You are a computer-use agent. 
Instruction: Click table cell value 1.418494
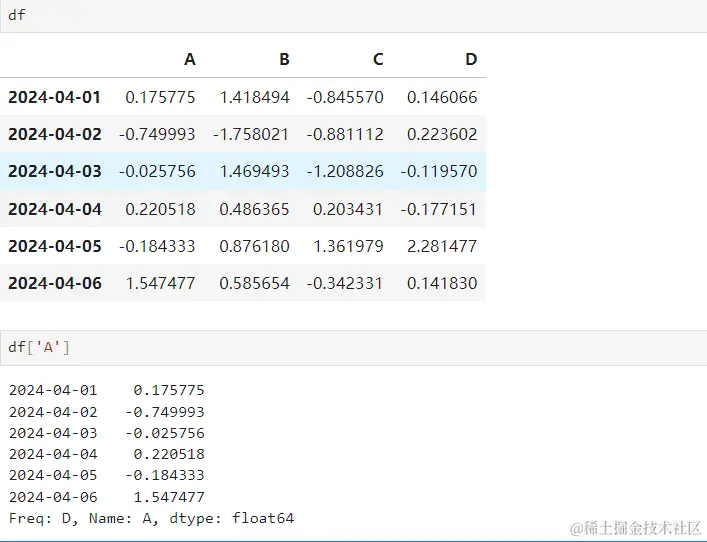tap(254, 97)
